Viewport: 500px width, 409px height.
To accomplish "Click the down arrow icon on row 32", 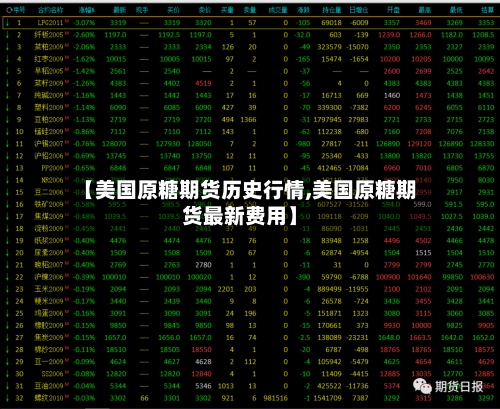I will (7, 398).
